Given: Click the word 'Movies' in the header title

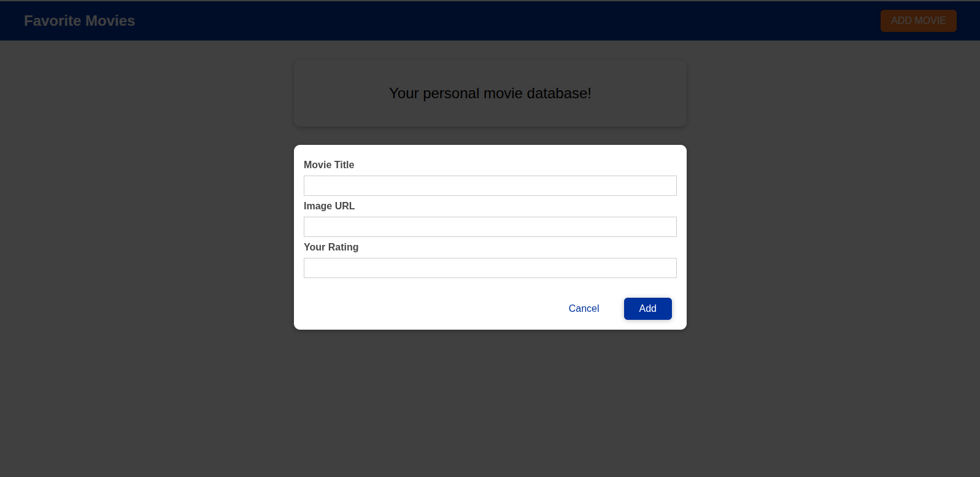Looking at the screenshot, I should pyautogui.click(x=110, y=21).
